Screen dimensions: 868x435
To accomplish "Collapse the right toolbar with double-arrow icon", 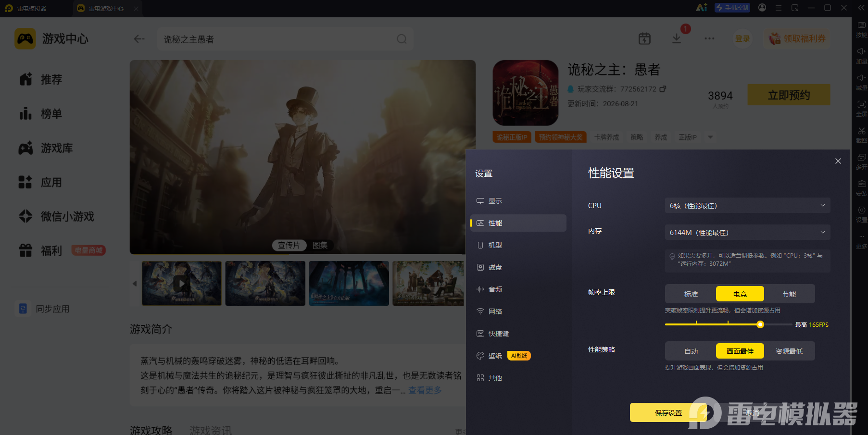I will coord(861,8).
